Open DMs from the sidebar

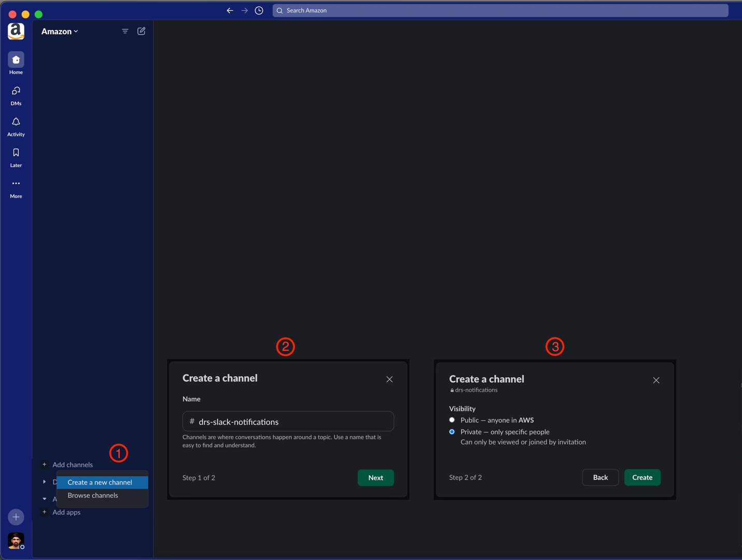pyautogui.click(x=16, y=91)
